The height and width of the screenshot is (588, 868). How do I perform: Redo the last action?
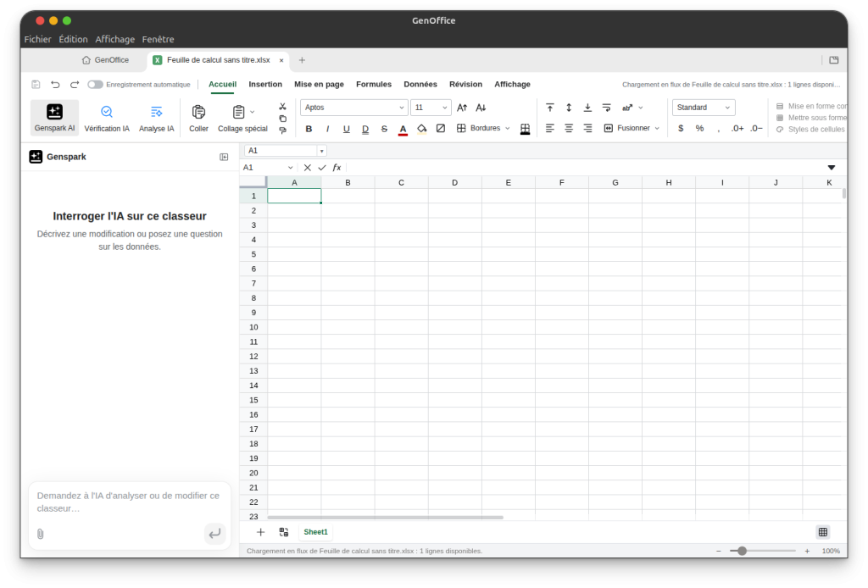[75, 84]
